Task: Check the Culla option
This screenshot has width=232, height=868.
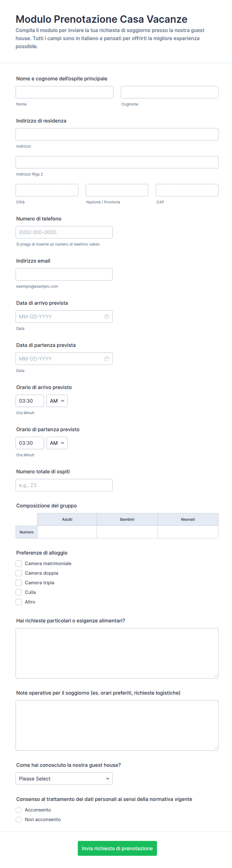Action: tap(19, 592)
